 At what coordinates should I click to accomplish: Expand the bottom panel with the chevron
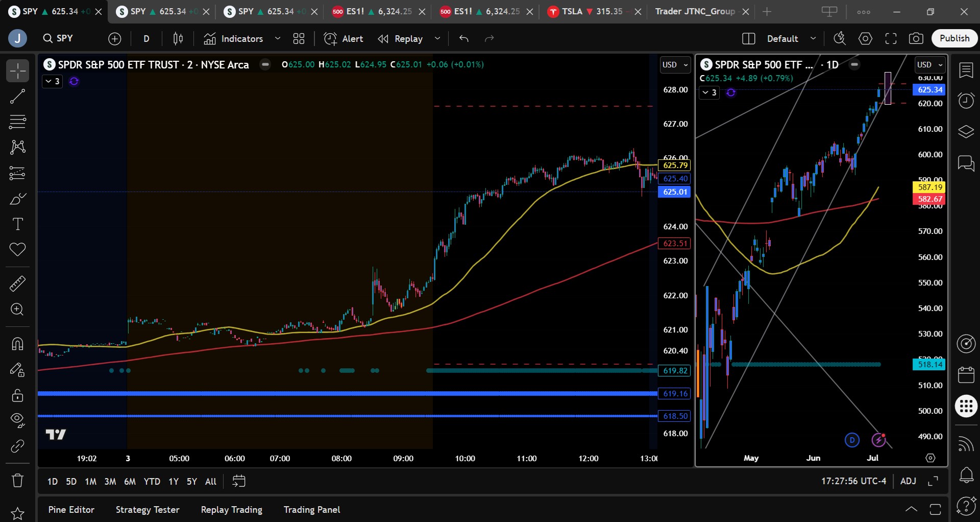(x=911, y=509)
